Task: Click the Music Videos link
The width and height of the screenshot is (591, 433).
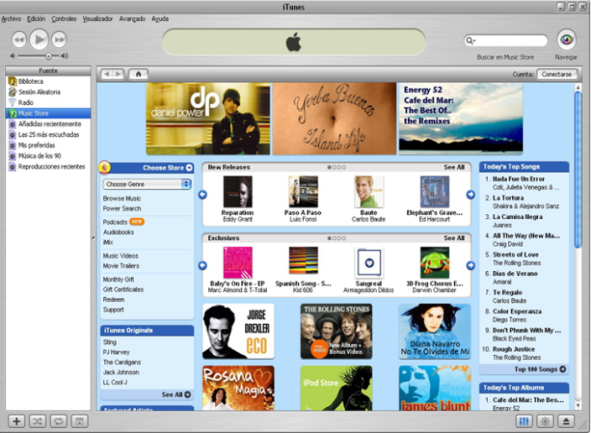Action: tap(121, 256)
